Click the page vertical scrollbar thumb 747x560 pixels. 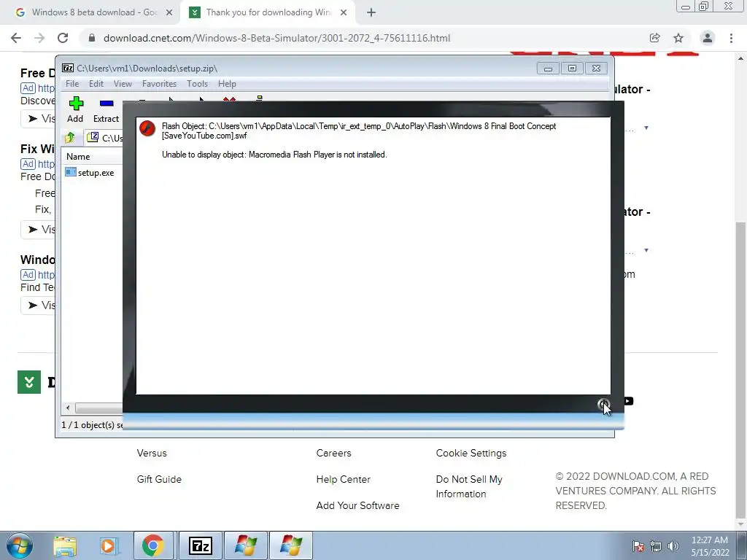pyautogui.click(x=740, y=370)
